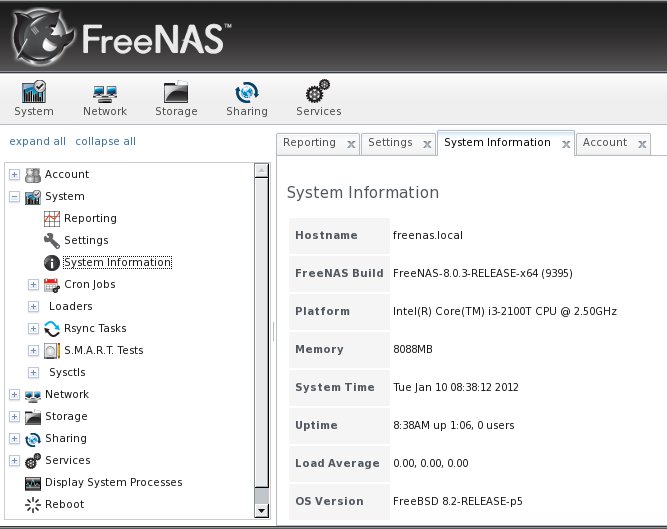667x529 pixels.
Task: Click the System chart icon in tree
Action: point(33,197)
